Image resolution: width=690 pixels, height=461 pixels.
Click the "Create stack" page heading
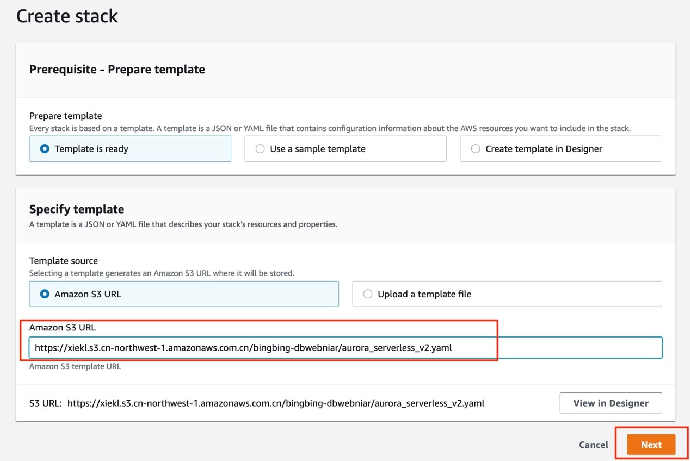point(67,17)
